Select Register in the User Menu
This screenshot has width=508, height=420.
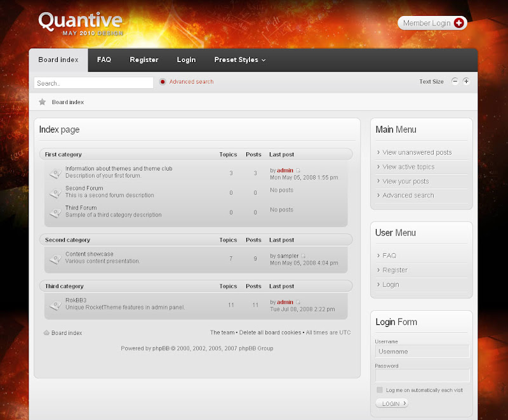point(395,270)
